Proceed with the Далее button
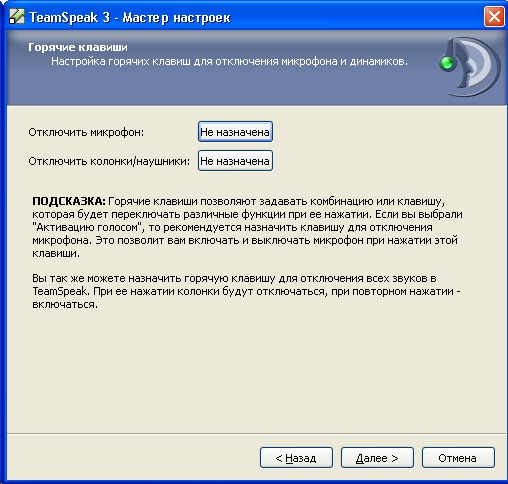The width and height of the screenshot is (508, 484). [377, 458]
